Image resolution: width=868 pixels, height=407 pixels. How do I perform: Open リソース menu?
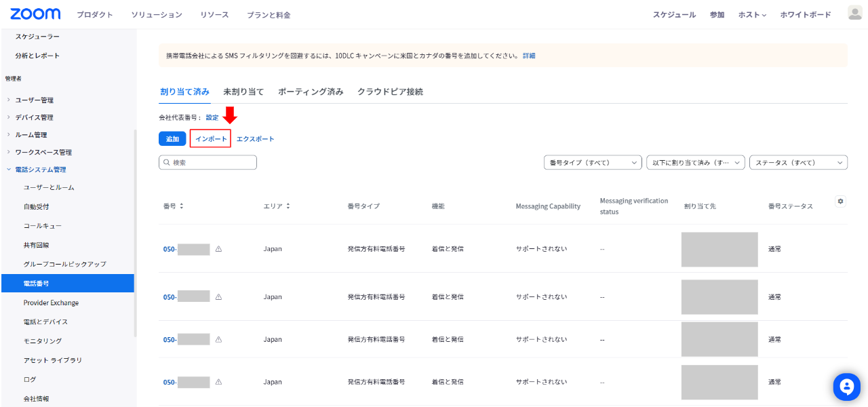pos(214,15)
